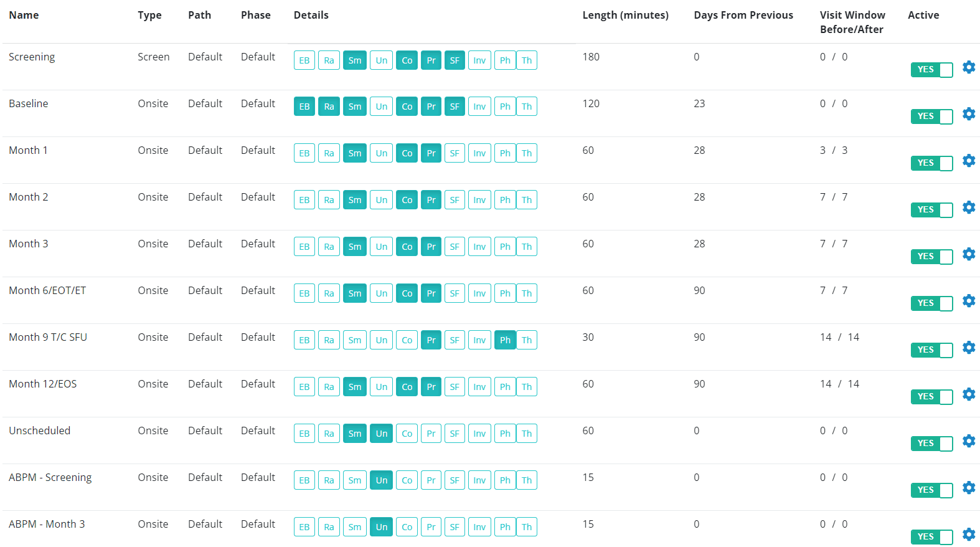Screen dimensions: 980x547
Task: Click the gear icon for Month 12/EOS
Action: click(968, 394)
